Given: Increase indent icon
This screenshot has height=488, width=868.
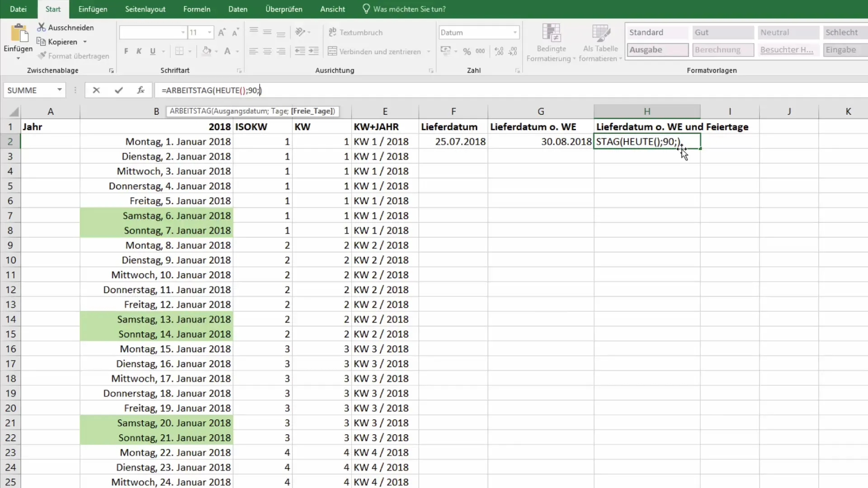Looking at the screenshot, I should point(313,52).
